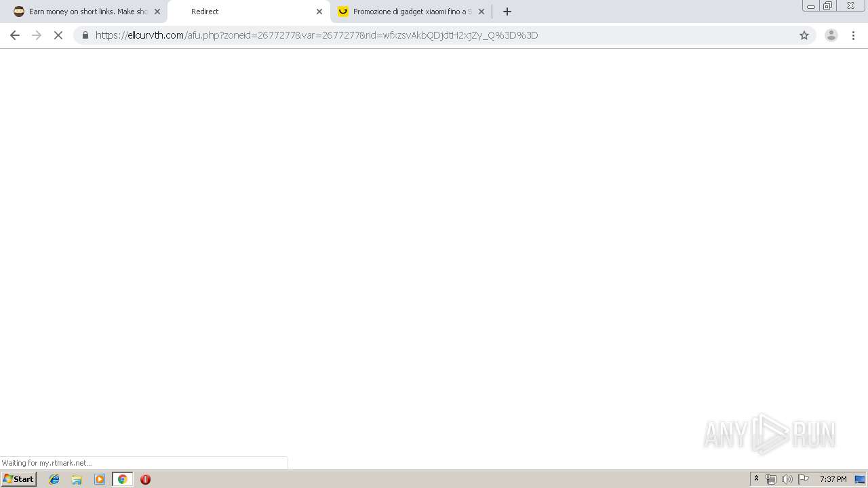This screenshot has width=868, height=488.
Task: Show hidden system tray icons
Action: [x=757, y=479]
